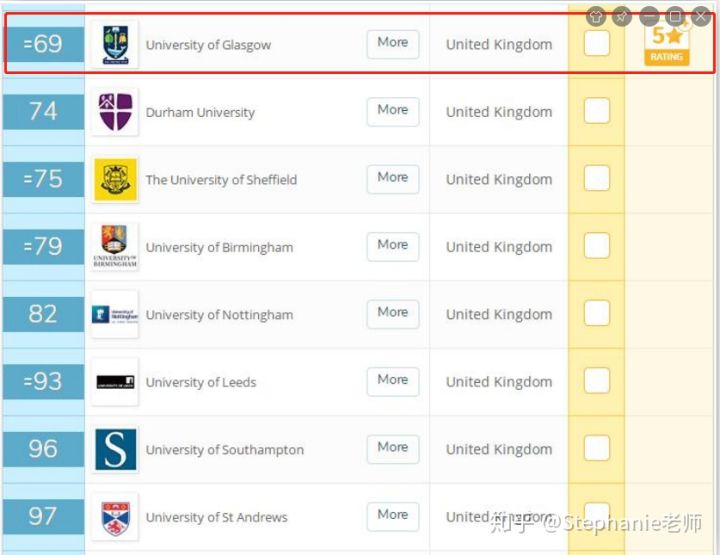Expand More details for University of Glasgow

[393, 44]
